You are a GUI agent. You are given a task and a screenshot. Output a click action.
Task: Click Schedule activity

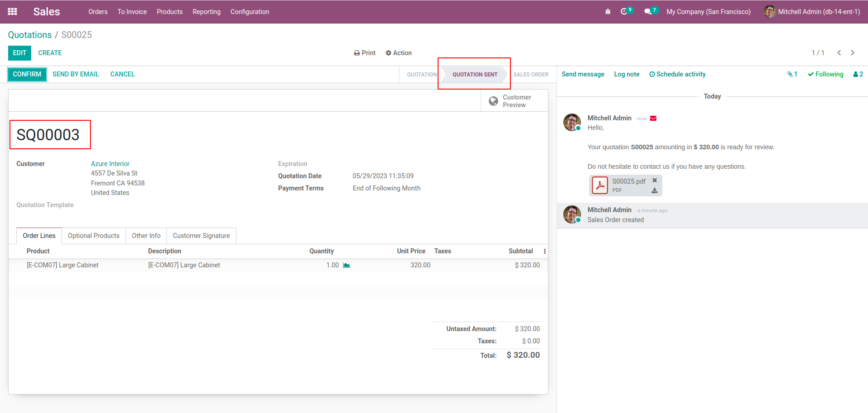pos(677,74)
